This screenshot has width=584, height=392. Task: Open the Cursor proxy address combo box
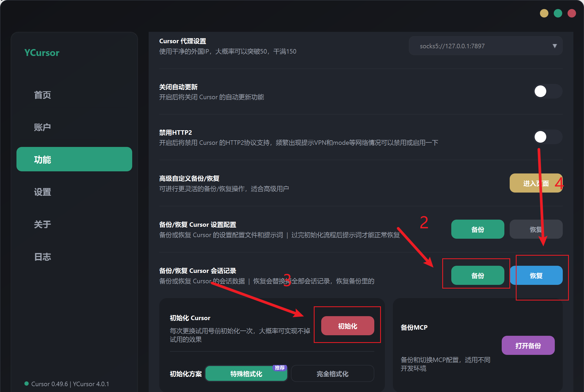click(x=478, y=46)
